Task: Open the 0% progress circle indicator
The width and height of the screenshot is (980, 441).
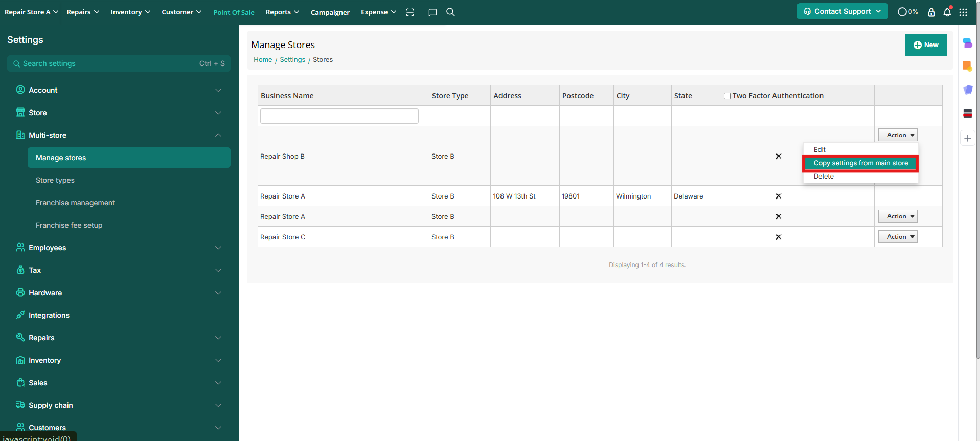Action: click(x=907, y=12)
